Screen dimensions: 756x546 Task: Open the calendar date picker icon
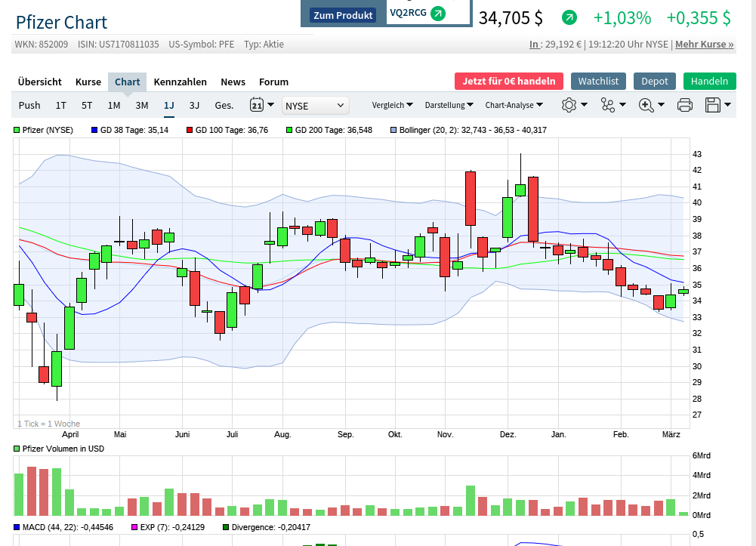point(257,104)
